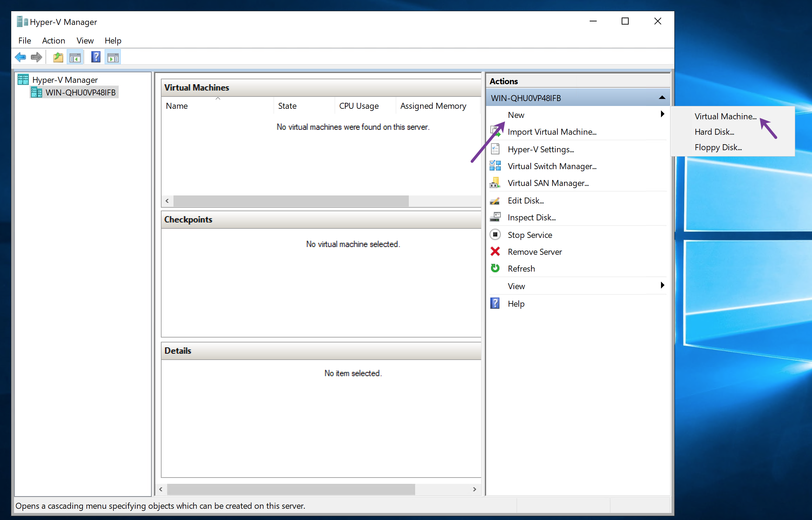The height and width of the screenshot is (520, 812).
Task: Open the Action menu
Action: [53, 41]
